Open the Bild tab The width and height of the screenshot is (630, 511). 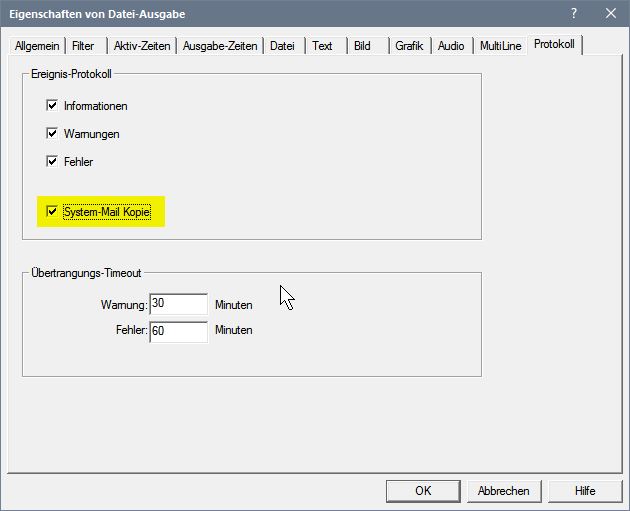(x=362, y=46)
